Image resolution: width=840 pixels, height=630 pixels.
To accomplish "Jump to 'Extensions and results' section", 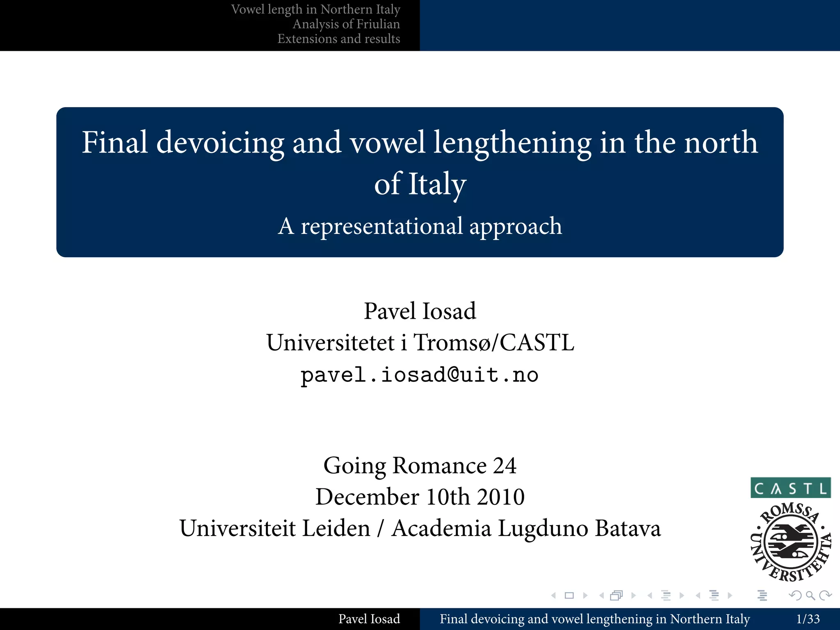I will click(x=338, y=39).
